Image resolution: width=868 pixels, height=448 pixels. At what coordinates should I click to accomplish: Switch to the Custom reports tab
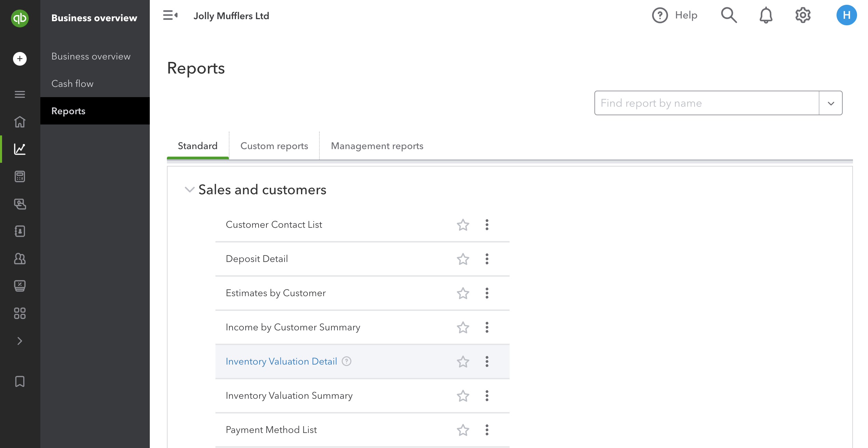tap(274, 146)
